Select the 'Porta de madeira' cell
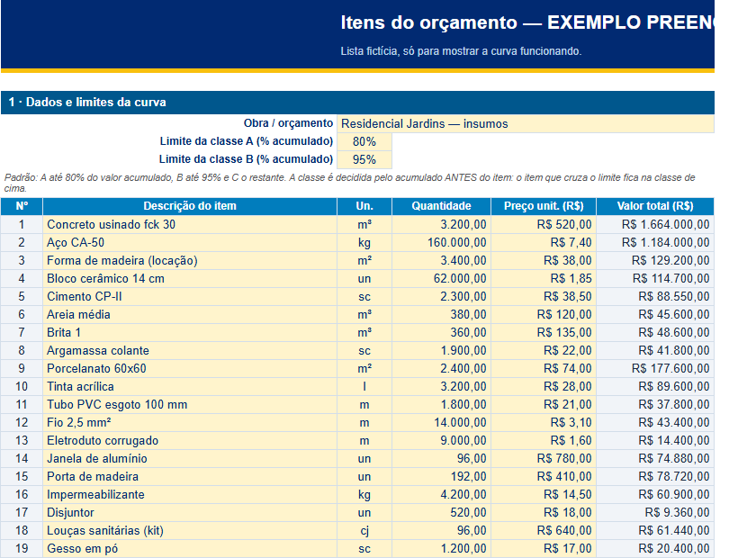Image resolution: width=756 pixels, height=558 pixels. click(x=190, y=477)
